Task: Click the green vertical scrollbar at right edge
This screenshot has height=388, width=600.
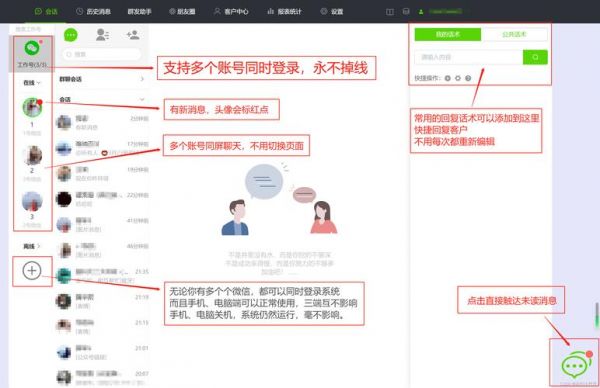Action: click(x=597, y=315)
